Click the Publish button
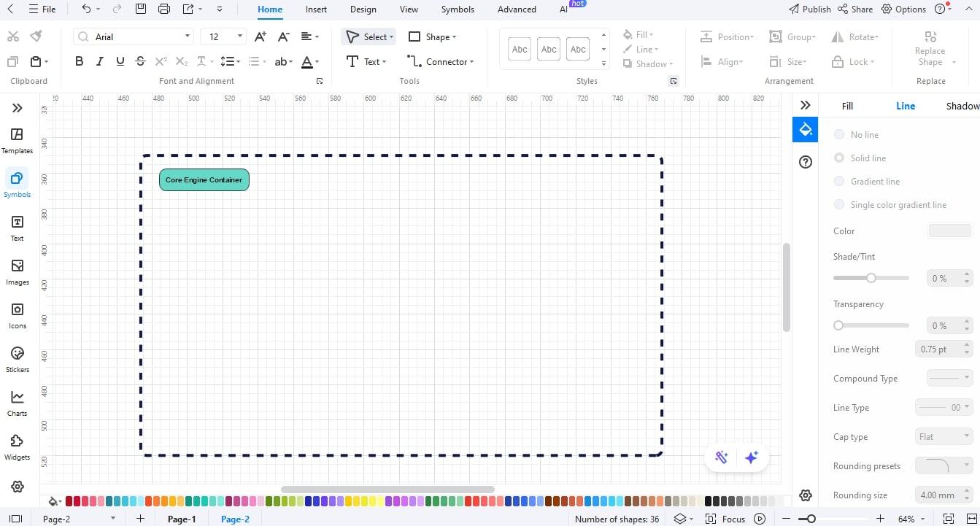 [x=810, y=9]
